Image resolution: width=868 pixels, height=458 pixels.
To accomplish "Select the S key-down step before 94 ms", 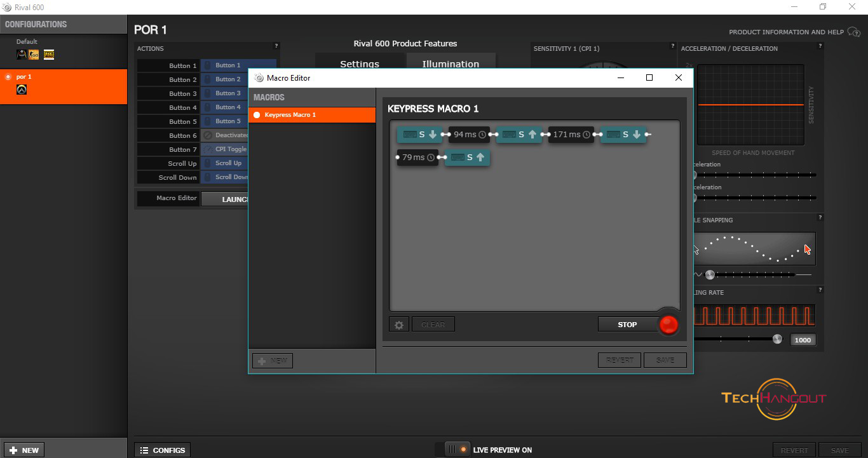I will pos(420,135).
